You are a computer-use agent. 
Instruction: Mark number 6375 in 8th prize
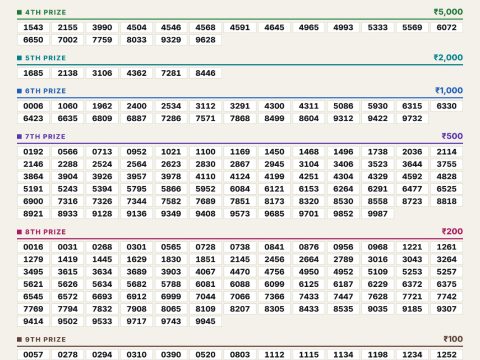(447, 284)
